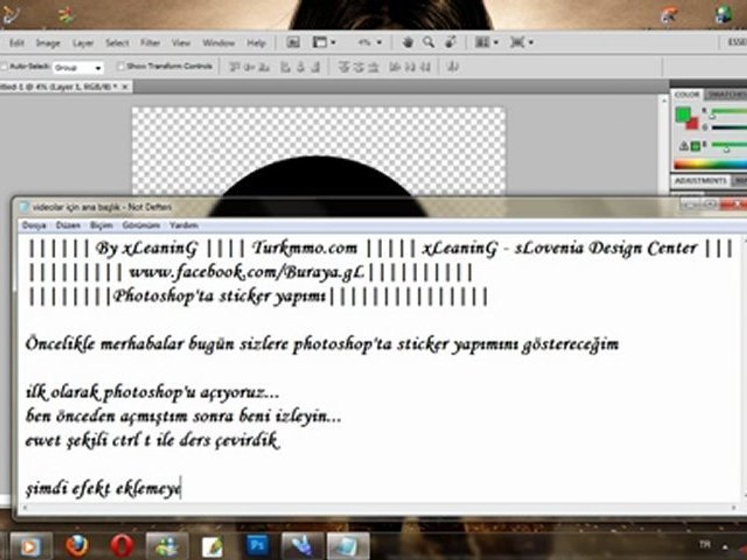Click at end of 'şimdi efekt eklemeye' text
Viewport: 747px width, 560px height.
click(x=181, y=489)
